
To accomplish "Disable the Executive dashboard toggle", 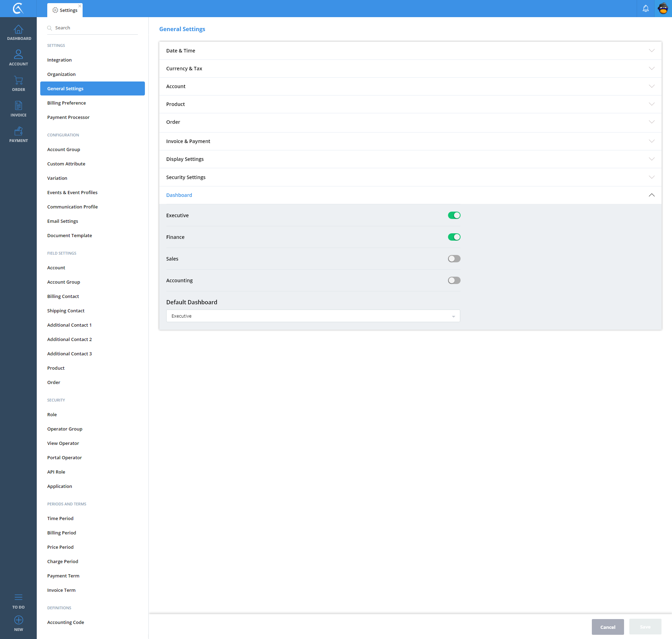I will click(454, 215).
